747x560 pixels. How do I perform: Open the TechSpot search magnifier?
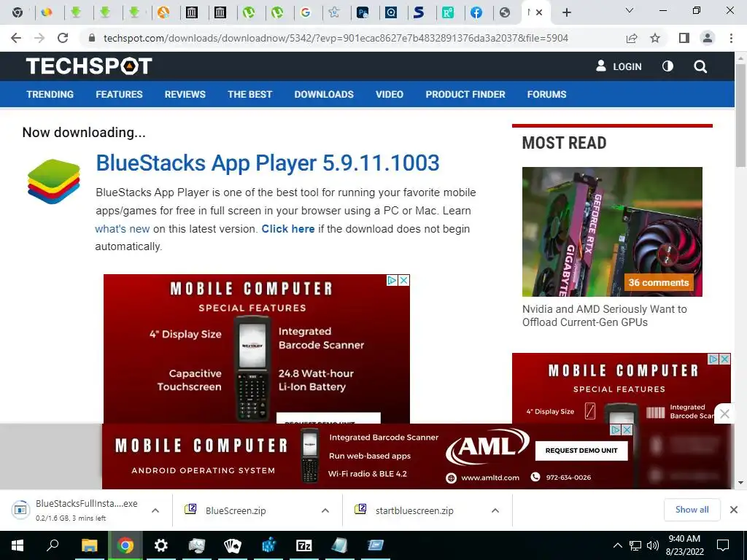[x=700, y=66]
